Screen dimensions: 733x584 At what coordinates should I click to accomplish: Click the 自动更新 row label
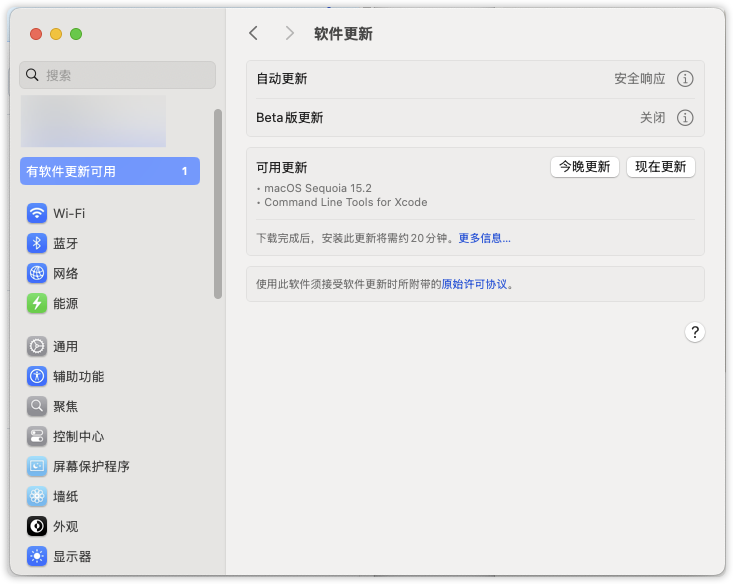tap(282, 79)
